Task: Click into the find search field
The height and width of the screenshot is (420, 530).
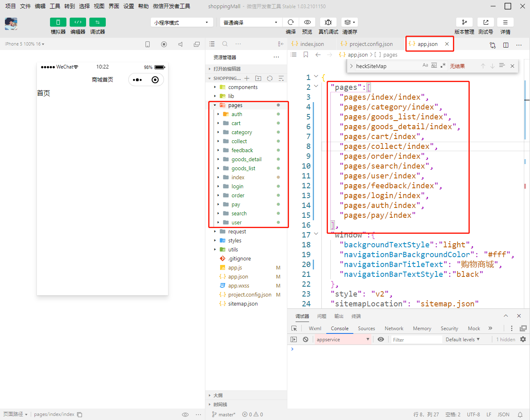Action: (x=387, y=66)
